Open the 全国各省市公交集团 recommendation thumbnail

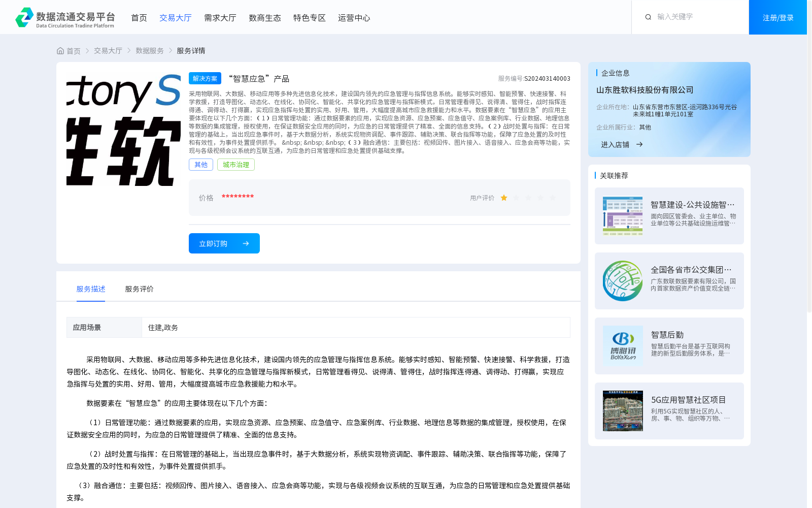tap(623, 281)
